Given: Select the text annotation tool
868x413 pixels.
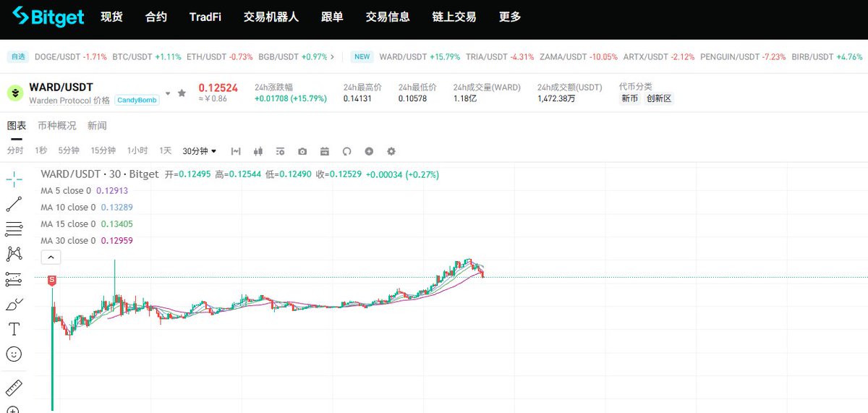Looking at the screenshot, I should (14, 329).
